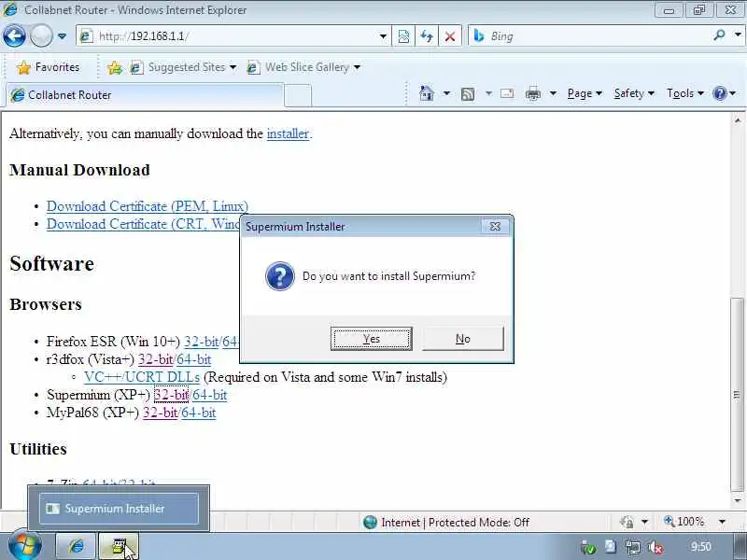Click the scrollbar up arrow

(737, 120)
